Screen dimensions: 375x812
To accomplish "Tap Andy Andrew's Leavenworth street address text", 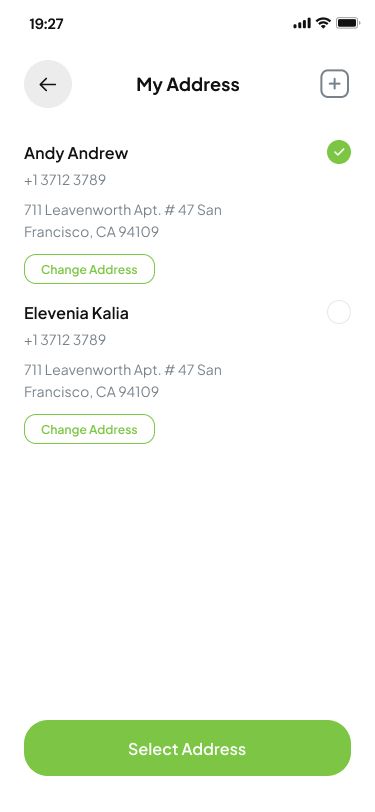I will point(123,210).
